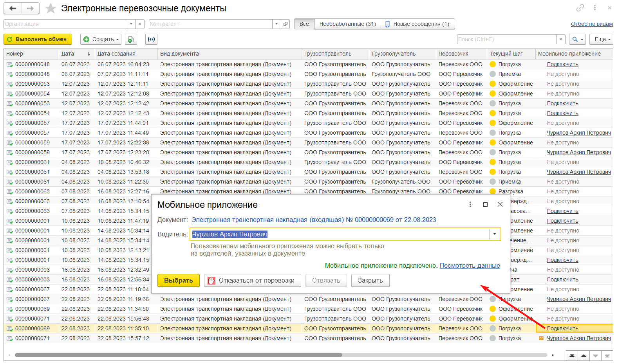Open Чурилов Архип Петрович link in row 17.07.2023 11:44:49
The width and height of the screenshot is (618, 364).
579,133
